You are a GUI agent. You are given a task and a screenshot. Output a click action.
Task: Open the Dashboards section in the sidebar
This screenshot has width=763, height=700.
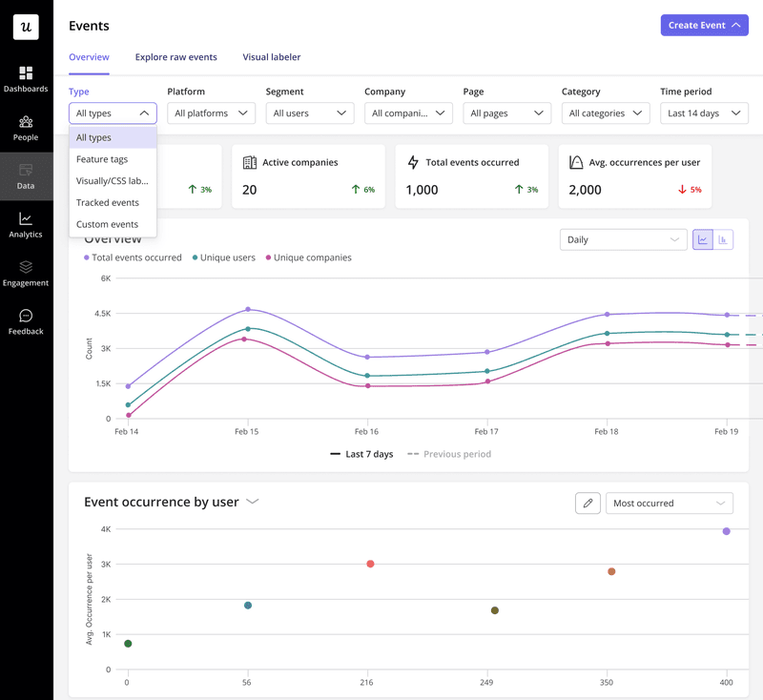pyautogui.click(x=26, y=78)
